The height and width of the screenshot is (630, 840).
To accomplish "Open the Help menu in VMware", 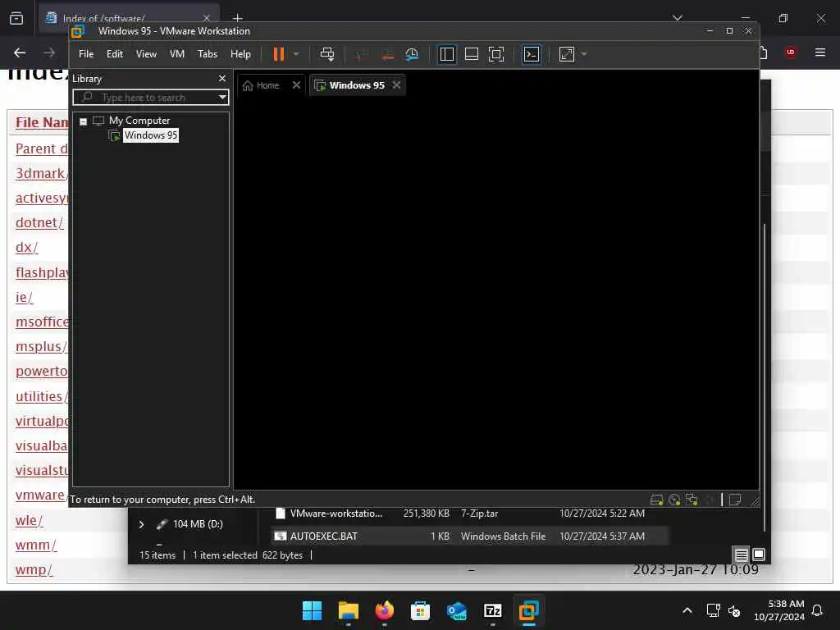I will tap(240, 54).
